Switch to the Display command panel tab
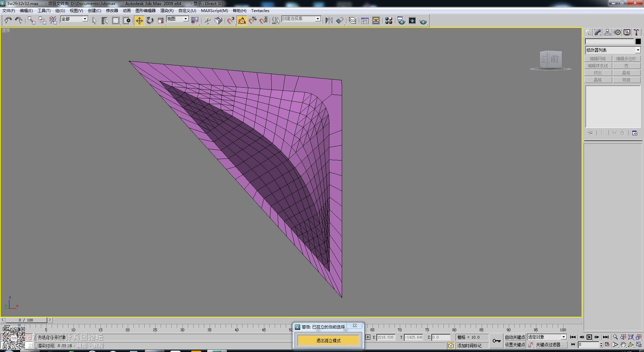This screenshot has width=644, height=352. [627, 32]
